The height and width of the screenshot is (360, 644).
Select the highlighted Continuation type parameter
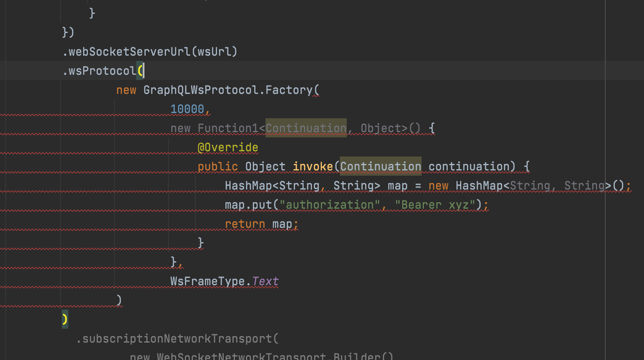[305, 128]
